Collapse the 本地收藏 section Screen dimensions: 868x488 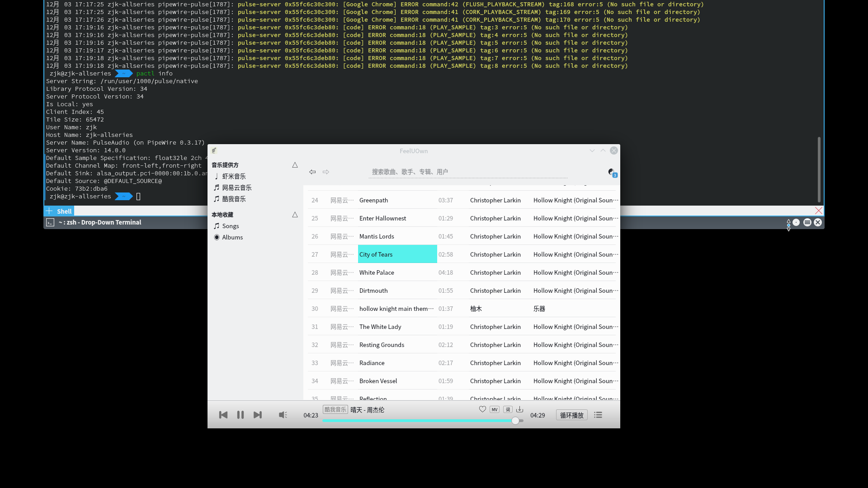[295, 215]
